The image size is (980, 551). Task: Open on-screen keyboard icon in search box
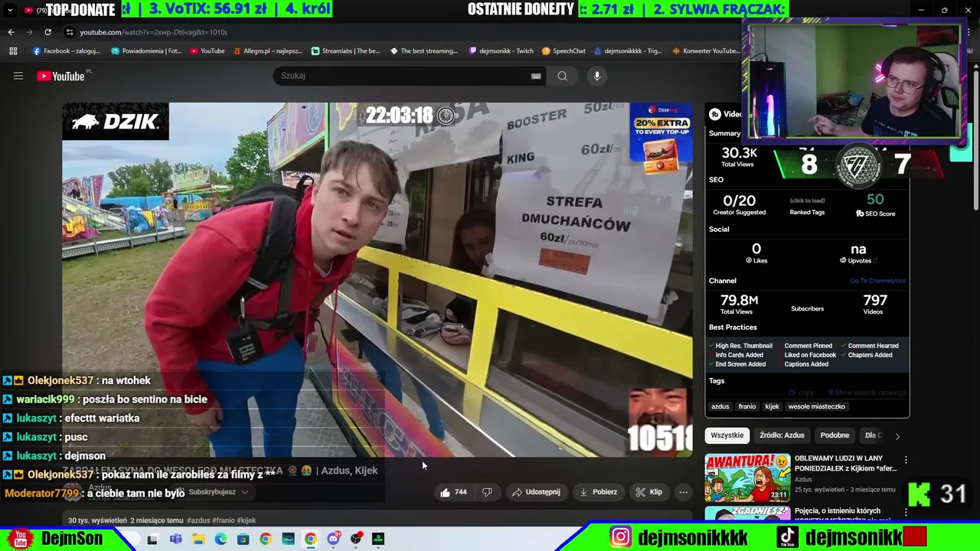click(536, 76)
